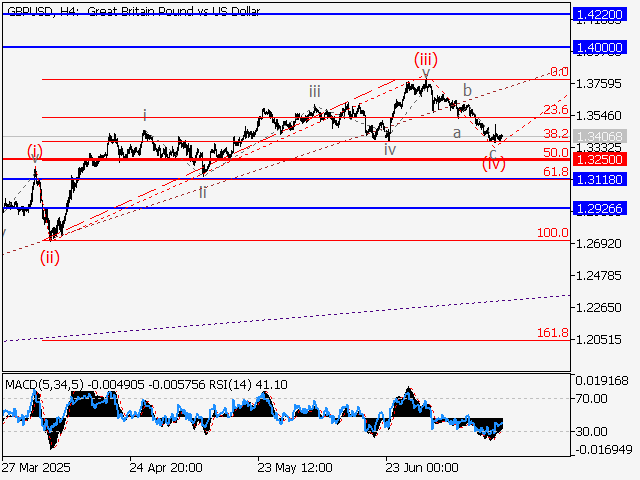Click the 1.42200 price level label
Screen dimensions: 640x480
tap(600, 14)
